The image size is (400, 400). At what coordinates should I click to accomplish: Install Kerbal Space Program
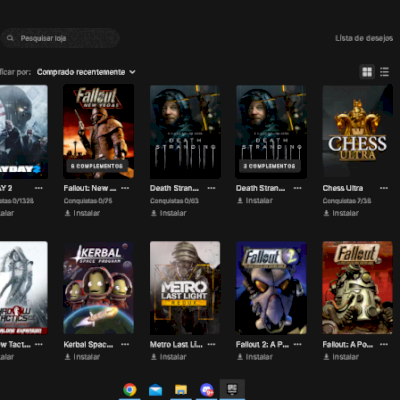coord(82,357)
